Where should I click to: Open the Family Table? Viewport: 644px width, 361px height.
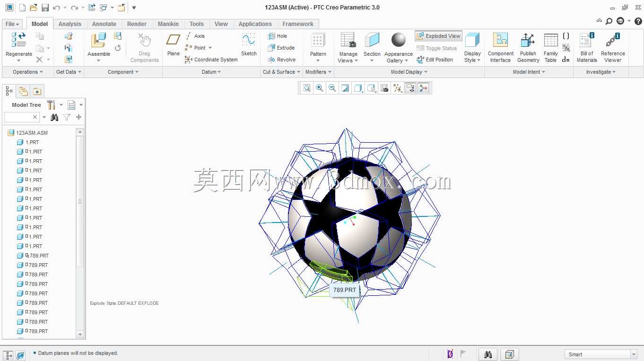[x=551, y=47]
